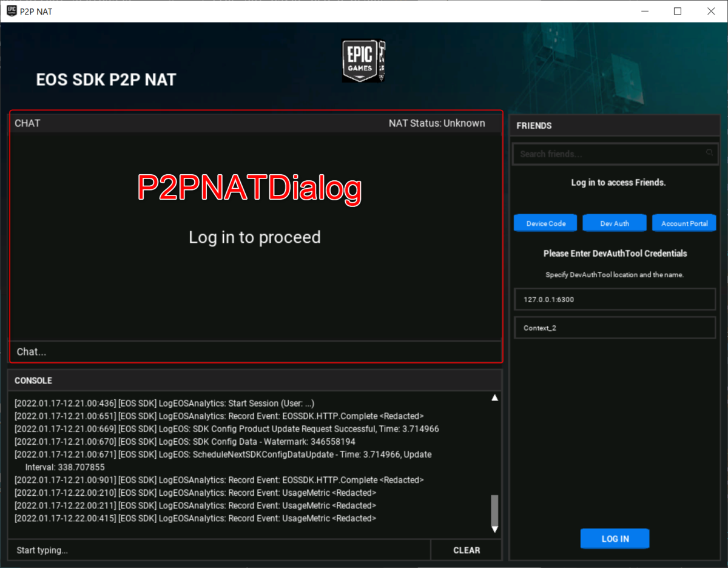
Task: Click the LOG IN button
Action: (615, 539)
